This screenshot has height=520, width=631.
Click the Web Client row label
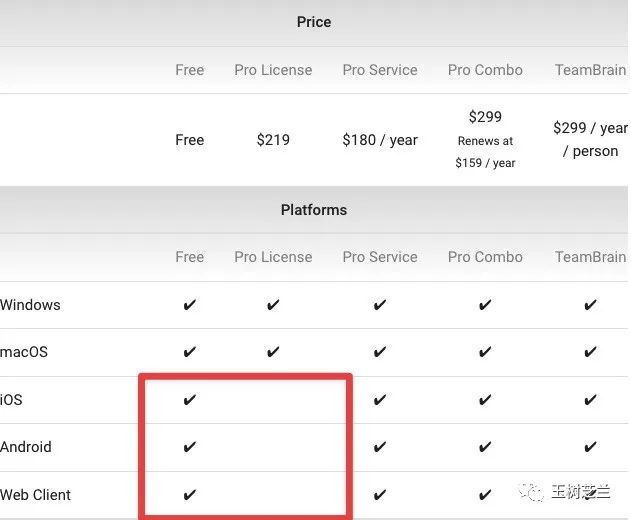tap(36, 495)
